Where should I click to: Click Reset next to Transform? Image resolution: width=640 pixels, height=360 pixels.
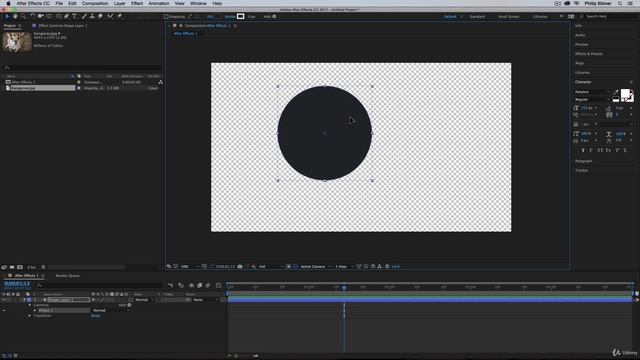[96, 316]
